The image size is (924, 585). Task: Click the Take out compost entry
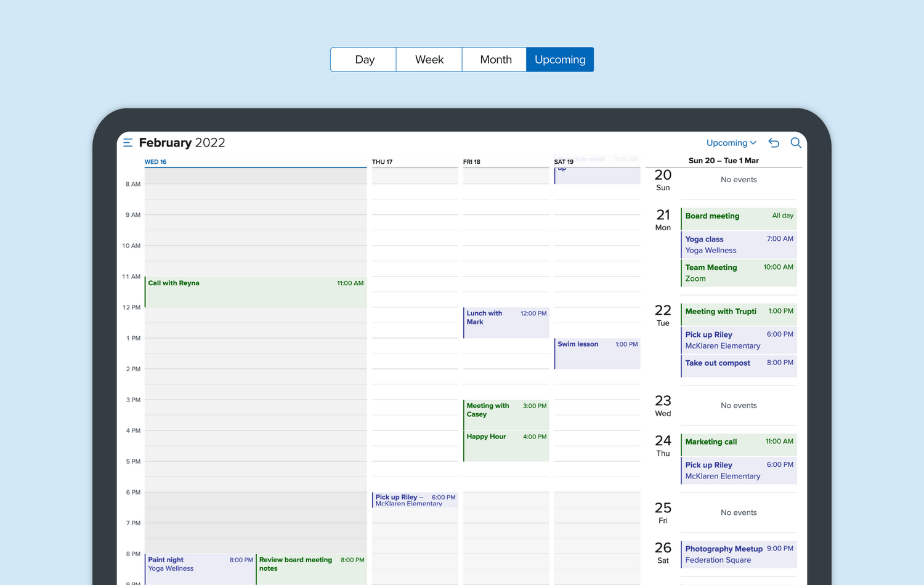[739, 364]
